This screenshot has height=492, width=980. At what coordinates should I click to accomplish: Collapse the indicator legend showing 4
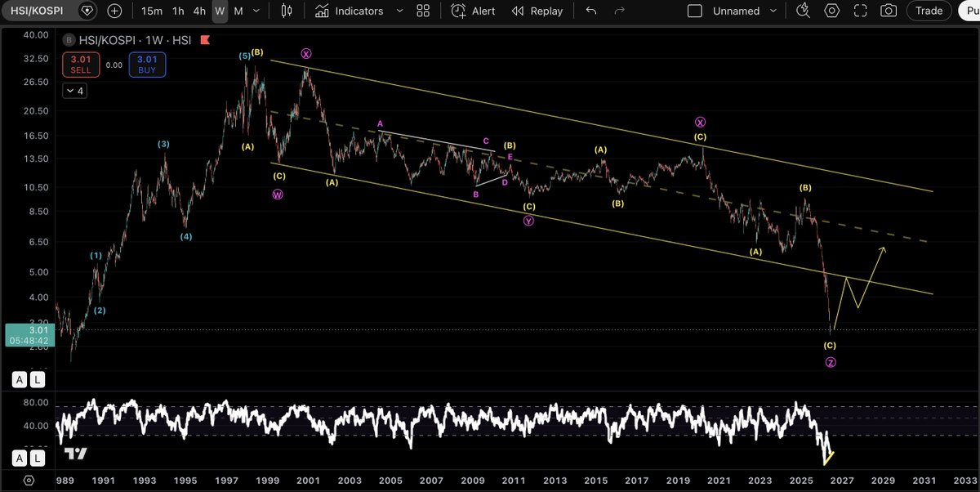(76, 91)
